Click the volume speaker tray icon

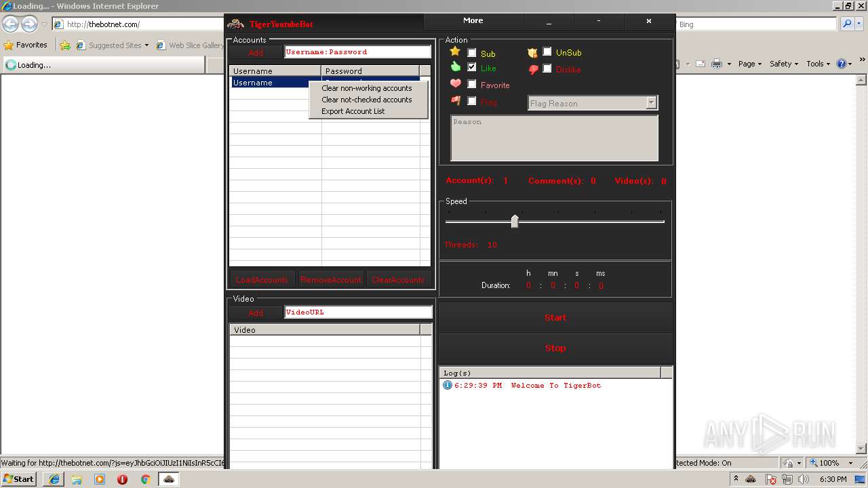(x=804, y=479)
